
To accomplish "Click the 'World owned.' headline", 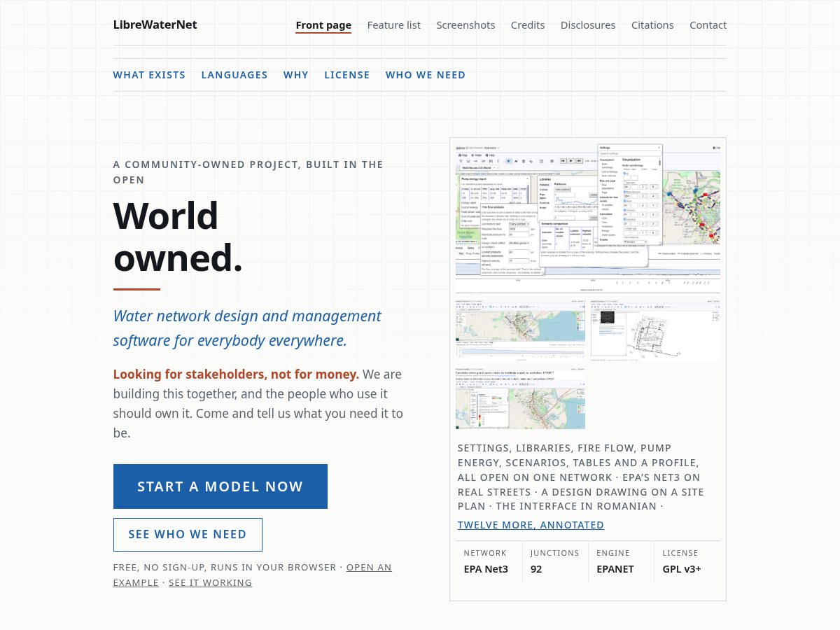I will [x=178, y=237].
